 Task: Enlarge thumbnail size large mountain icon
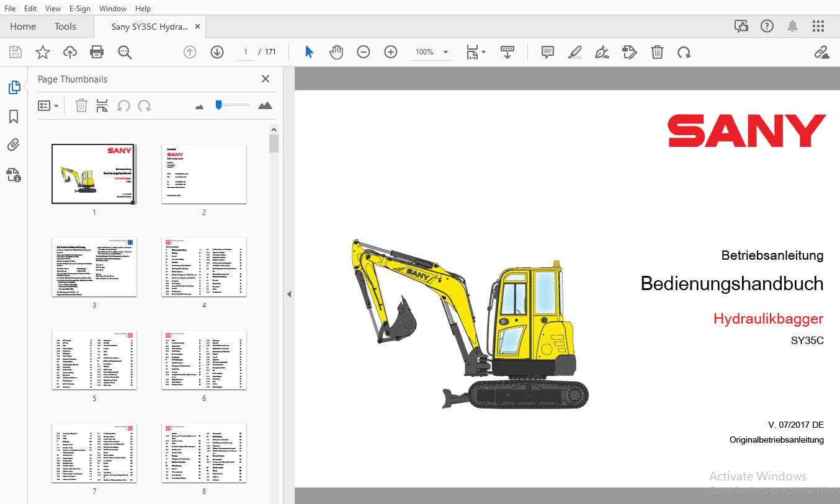tap(265, 105)
